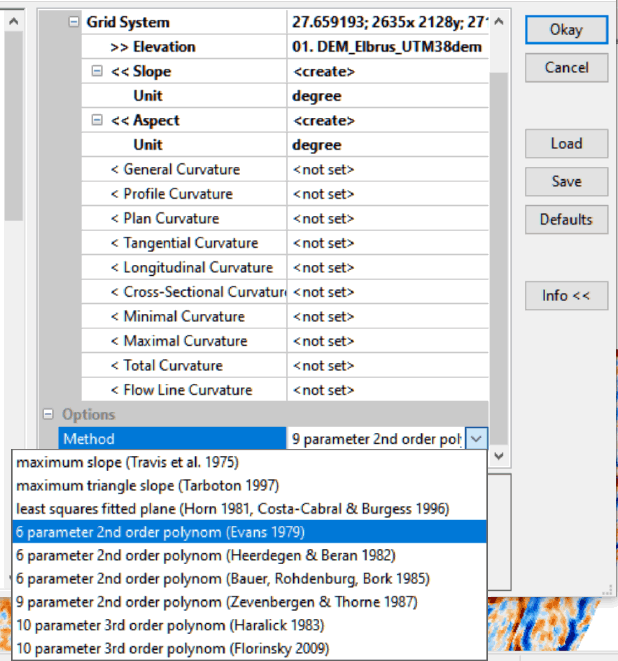The image size is (618, 661).
Task: Hide info panel with Info << button
Action: (x=565, y=295)
